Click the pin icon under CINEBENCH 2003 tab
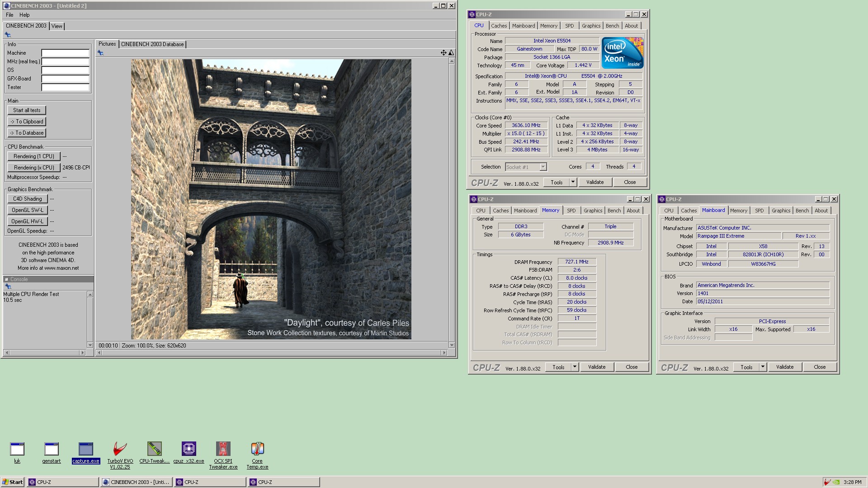Image resolution: width=868 pixels, height=488 pixels. coord(8,34)
